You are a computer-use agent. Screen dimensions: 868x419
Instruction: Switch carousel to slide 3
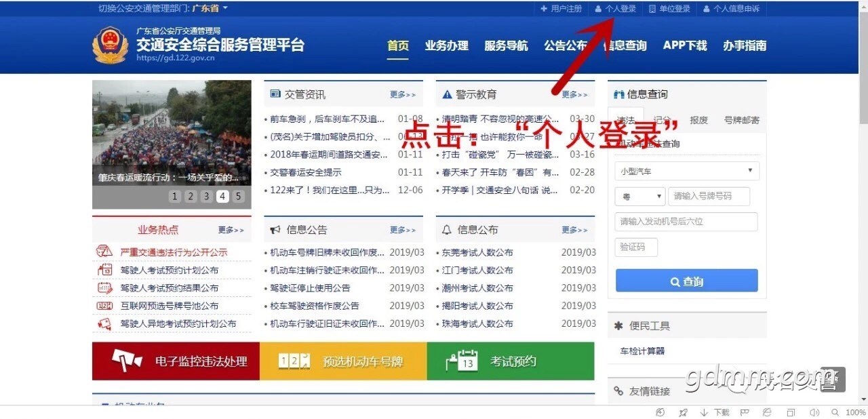(207, 197)
